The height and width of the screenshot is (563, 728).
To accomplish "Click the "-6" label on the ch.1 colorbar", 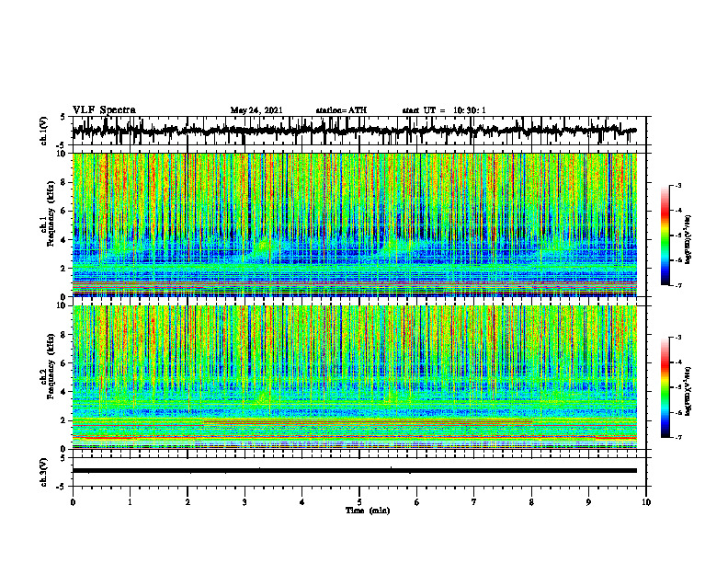I will (x=677, y=260).
